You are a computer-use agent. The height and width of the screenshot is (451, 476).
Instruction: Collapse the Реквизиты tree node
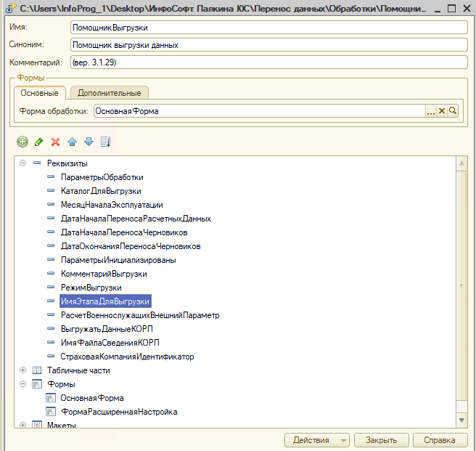click(x=23, y=163)
